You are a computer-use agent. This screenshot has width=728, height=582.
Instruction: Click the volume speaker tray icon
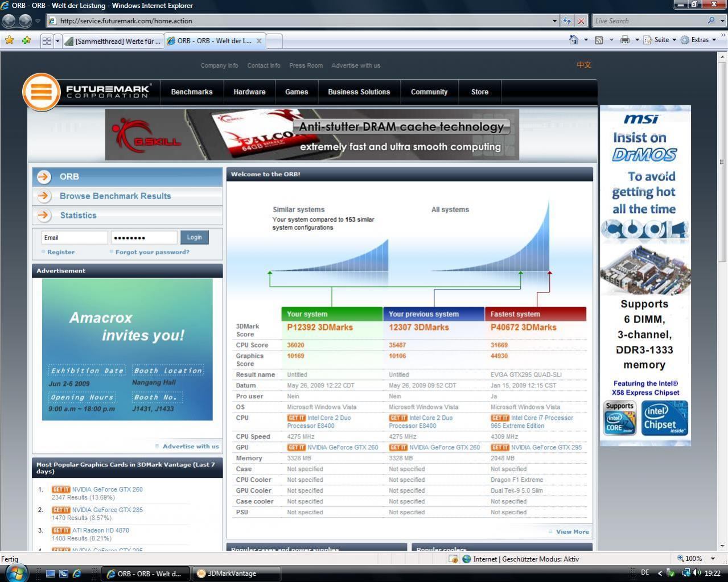coord(697,573)
